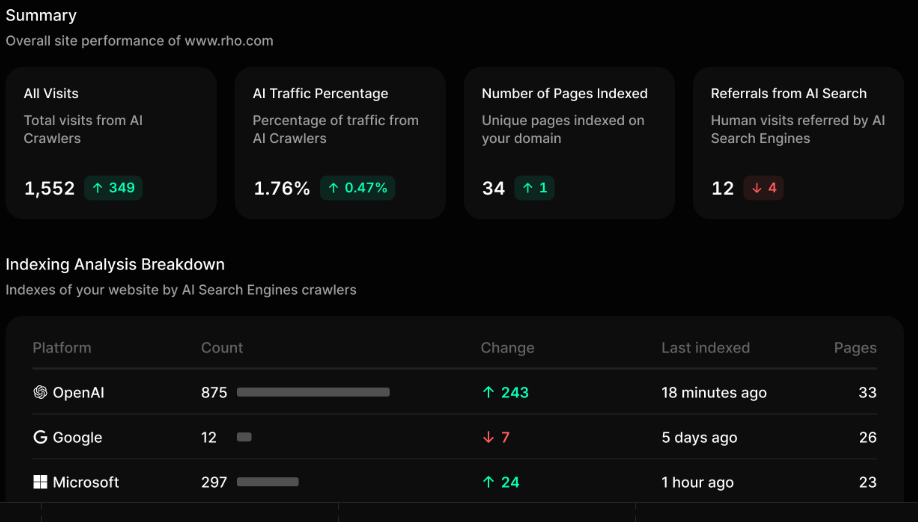Click the Microsoft logo icon
The height and width of the screenshot is (522, 918).
(x=40, y=482)
